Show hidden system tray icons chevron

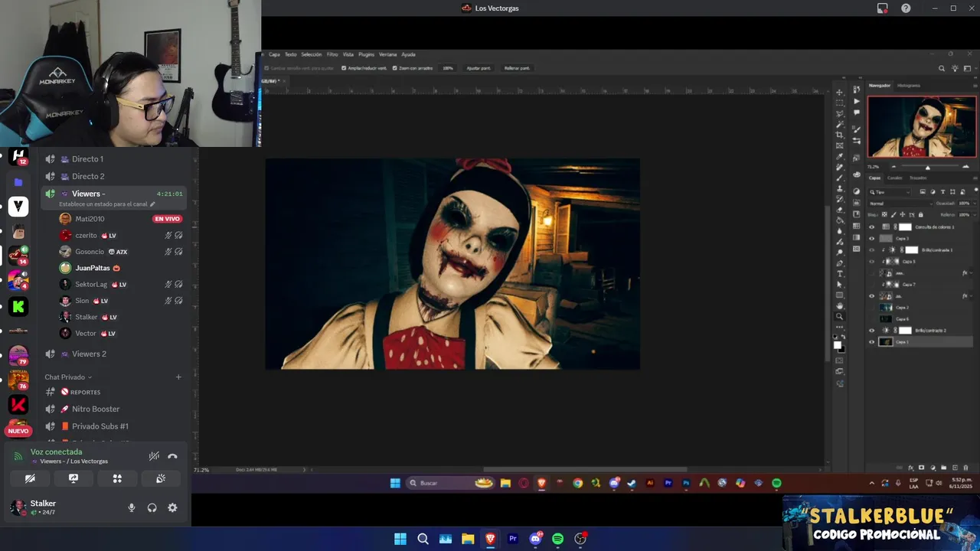871,483
